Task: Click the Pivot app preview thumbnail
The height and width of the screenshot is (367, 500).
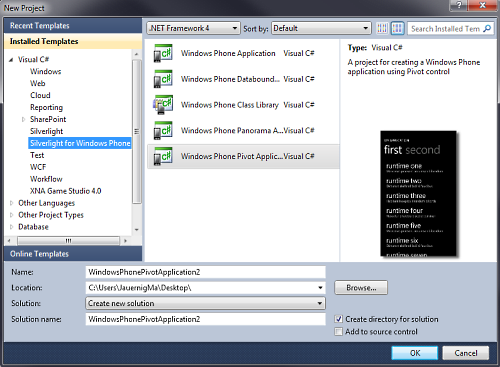Action: coord(418,194)
